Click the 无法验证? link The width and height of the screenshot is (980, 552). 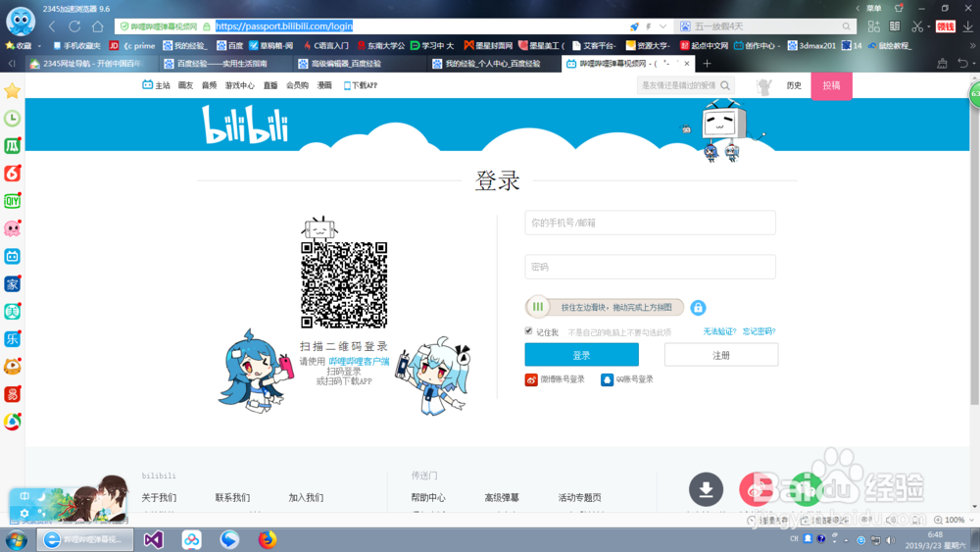point(719,331)
